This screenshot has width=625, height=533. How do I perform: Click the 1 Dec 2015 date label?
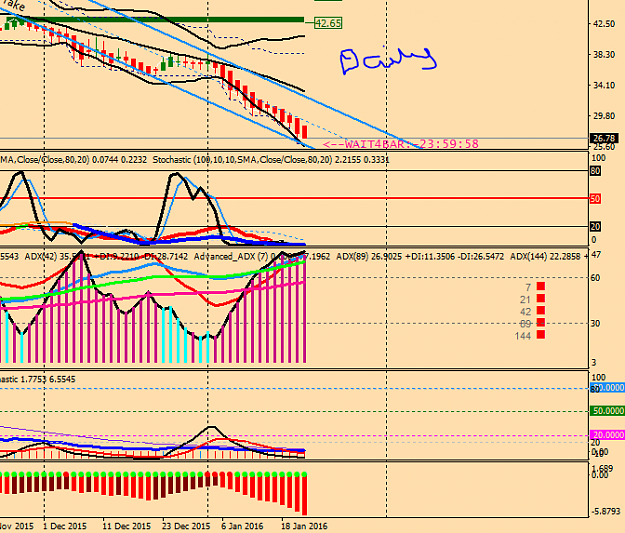[65, 526]
